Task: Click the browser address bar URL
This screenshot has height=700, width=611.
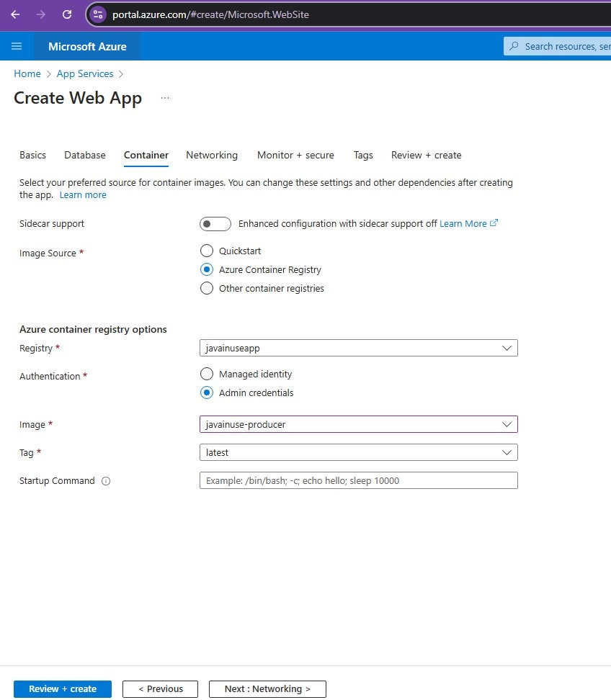Action: (210, 14)
